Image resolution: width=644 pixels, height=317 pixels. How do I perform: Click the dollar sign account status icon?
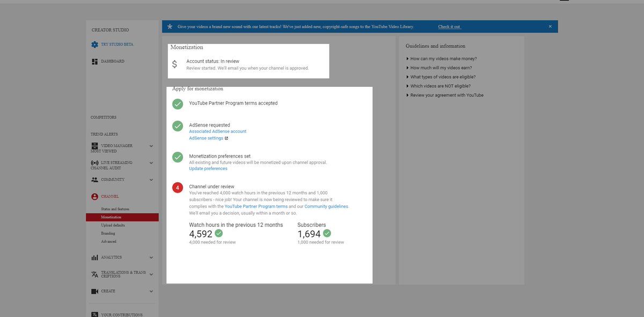[174, 64]
